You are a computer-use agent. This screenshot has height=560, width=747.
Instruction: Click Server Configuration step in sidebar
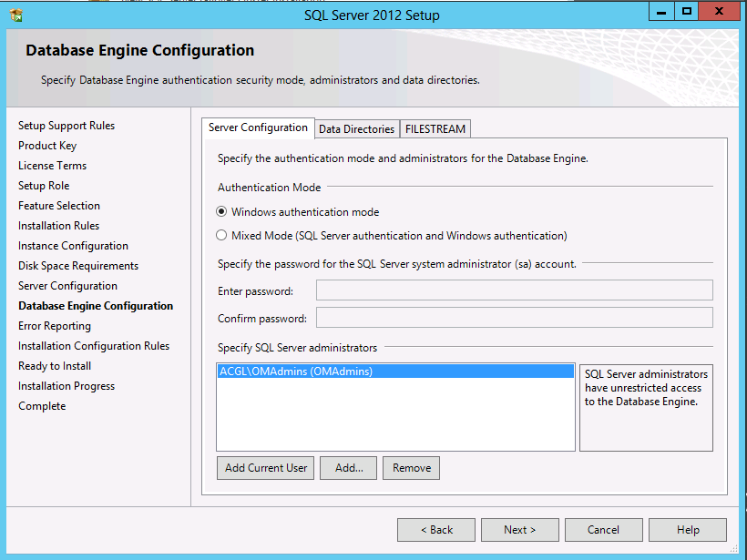67,286
